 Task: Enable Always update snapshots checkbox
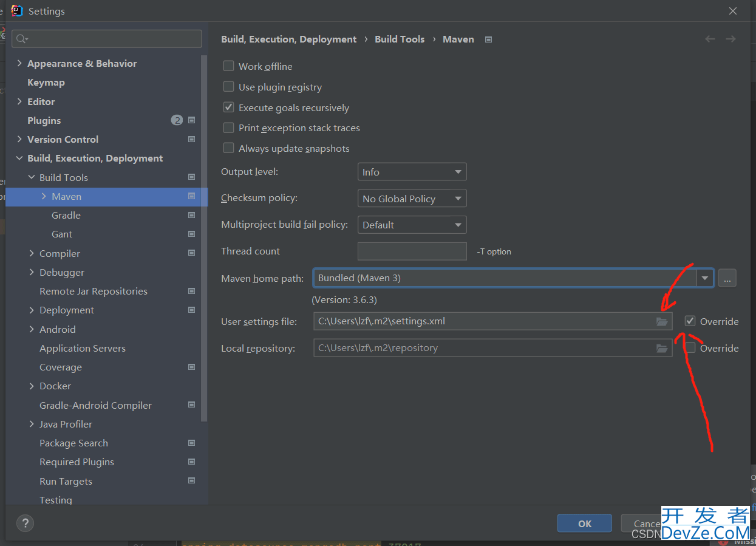228,148
